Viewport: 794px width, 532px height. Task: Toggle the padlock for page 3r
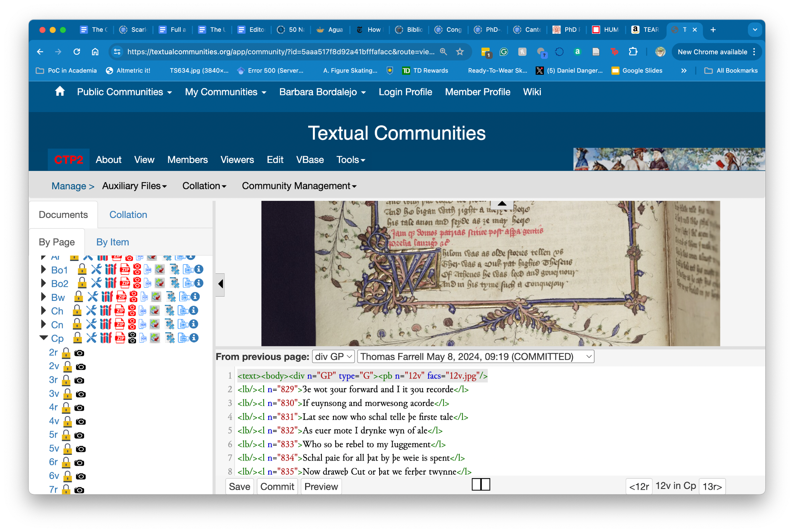click(x=66, y=380)
